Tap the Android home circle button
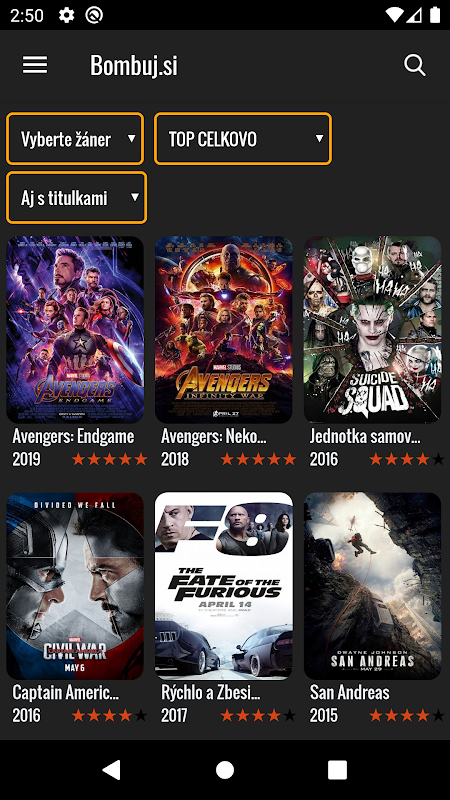This screenshot has width=450, height=800. point(225,769)
